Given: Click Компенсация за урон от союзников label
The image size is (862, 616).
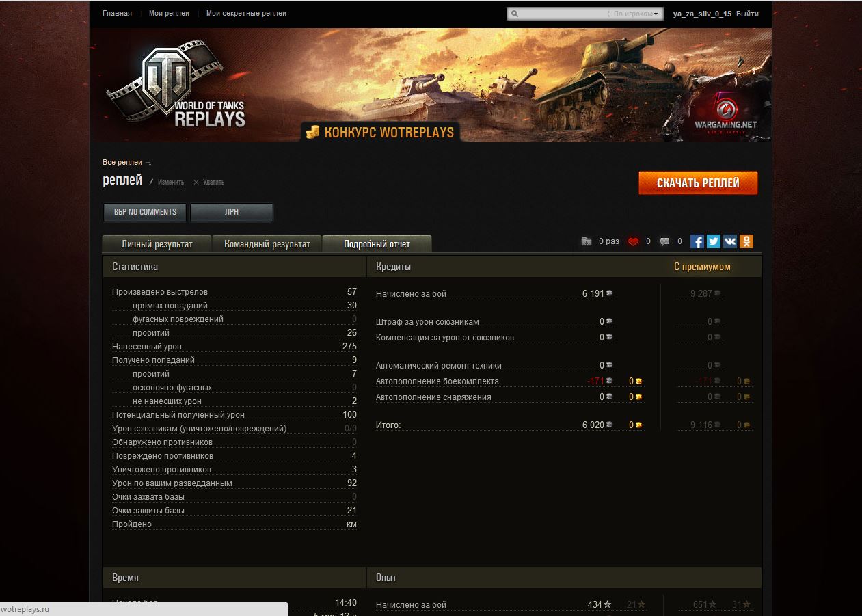Looking at the screenshot, I should click(x=445, y=338).
